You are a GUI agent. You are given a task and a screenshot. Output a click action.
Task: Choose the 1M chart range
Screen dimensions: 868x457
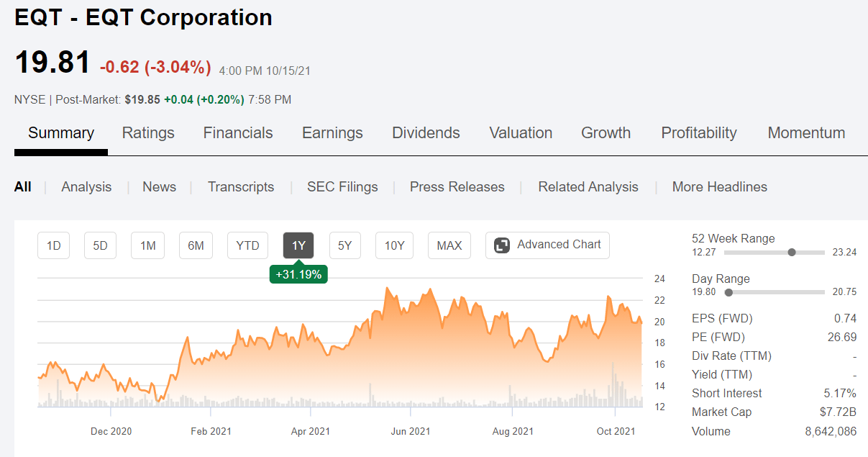point(147,245)
